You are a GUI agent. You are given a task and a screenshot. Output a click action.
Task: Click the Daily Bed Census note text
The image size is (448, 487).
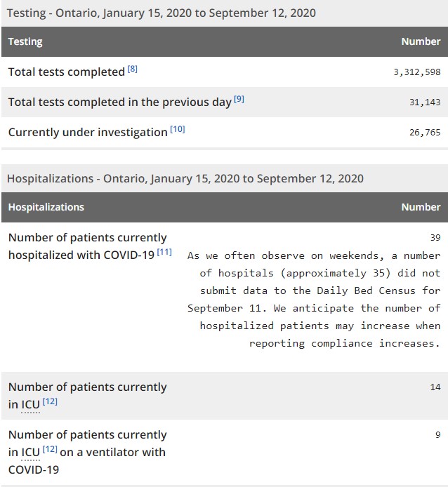point(314,300)
